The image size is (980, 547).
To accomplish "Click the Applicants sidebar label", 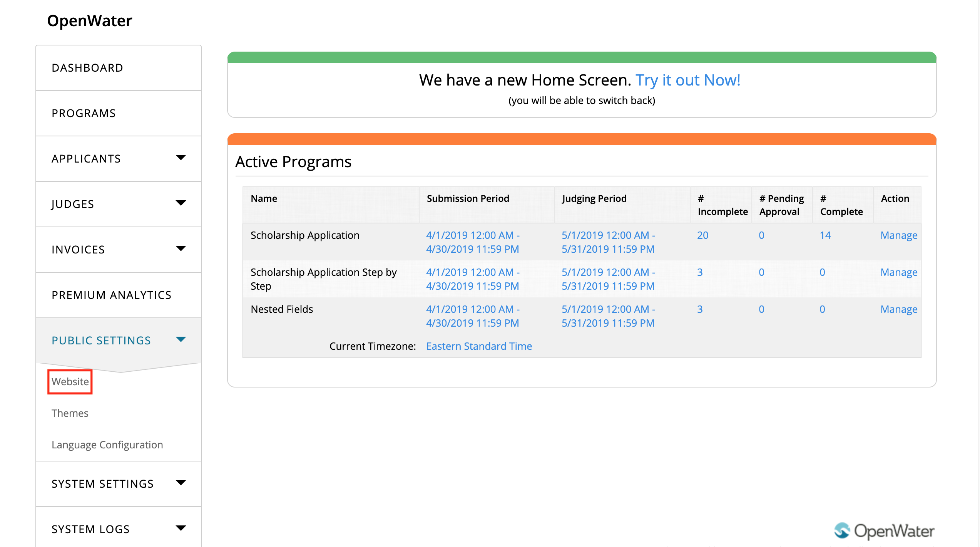I will pos(86,159).
